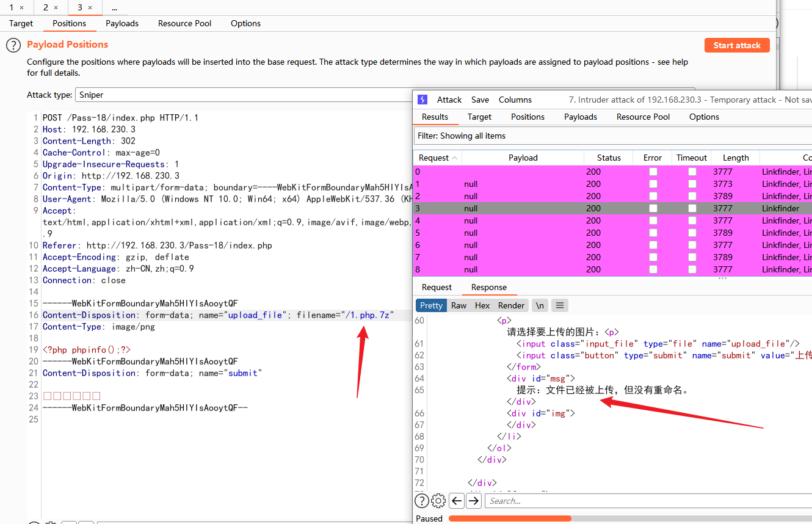
Task: Switch response view to Hex
Action: [x=482, y=305]
